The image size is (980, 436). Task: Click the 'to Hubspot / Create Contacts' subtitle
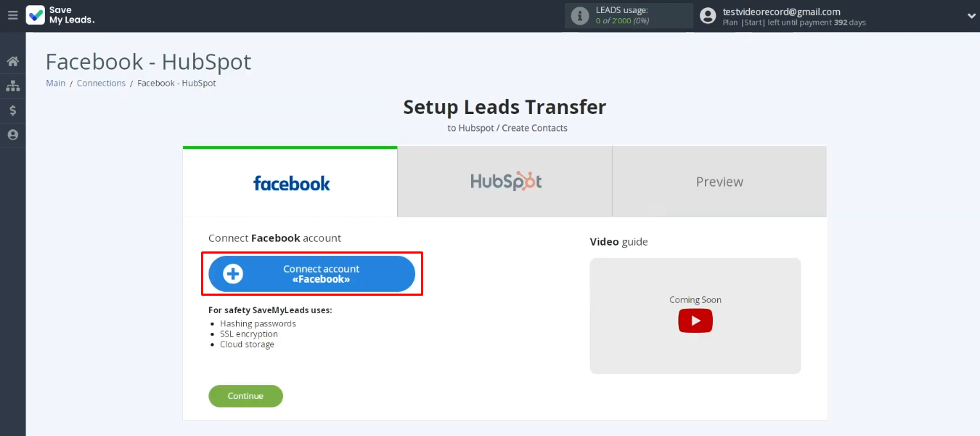(507, 128)
